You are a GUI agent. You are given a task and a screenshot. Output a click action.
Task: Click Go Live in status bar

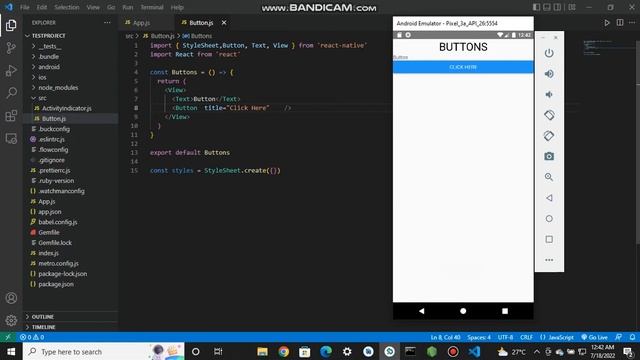click(594, 337)
